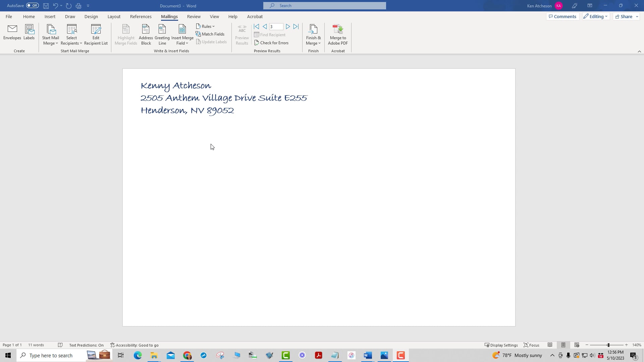Click the Save icon in title bar
The width and height of the screenshot is (644, 362).
pyautogui.click(x=46, y=6)
